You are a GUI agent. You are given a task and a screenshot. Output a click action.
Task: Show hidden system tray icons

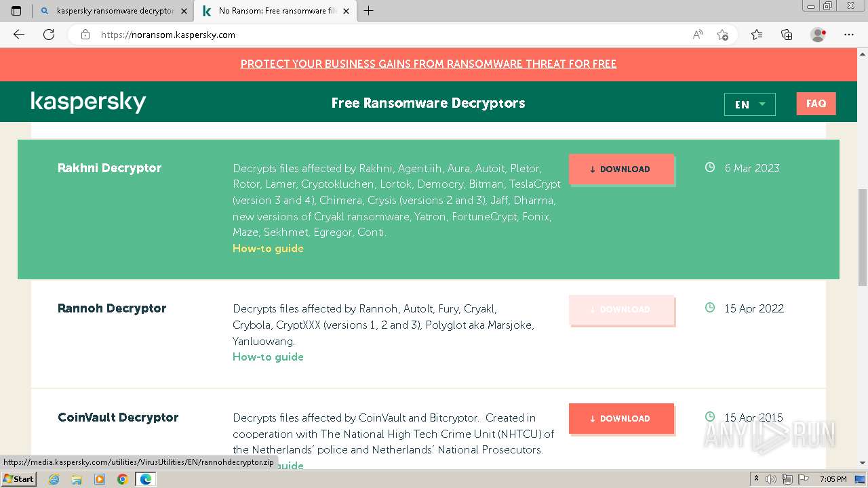(x=756, y=479)
